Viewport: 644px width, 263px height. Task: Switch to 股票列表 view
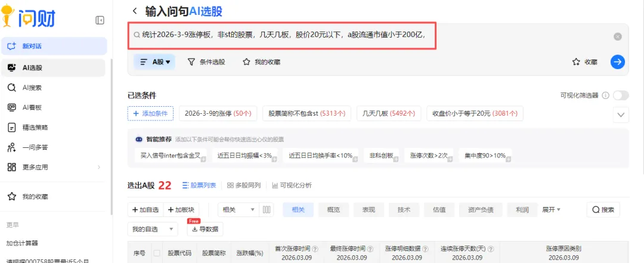(x=199, y=185)
